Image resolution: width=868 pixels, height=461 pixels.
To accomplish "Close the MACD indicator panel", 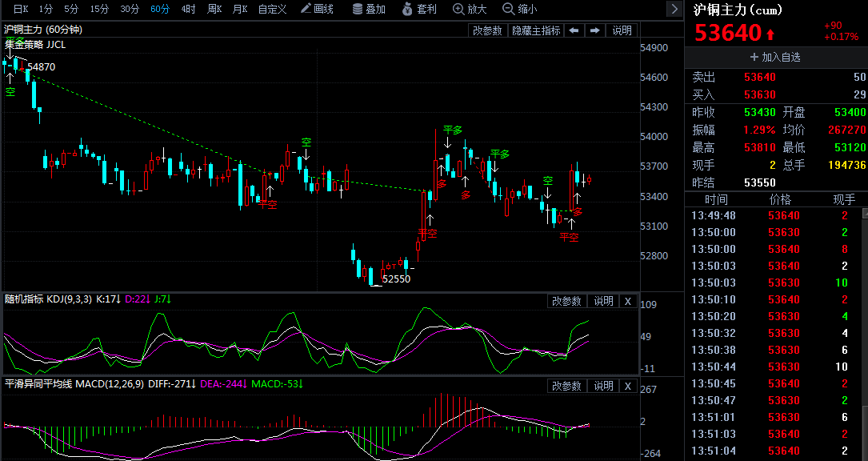I will coord(628,386).
